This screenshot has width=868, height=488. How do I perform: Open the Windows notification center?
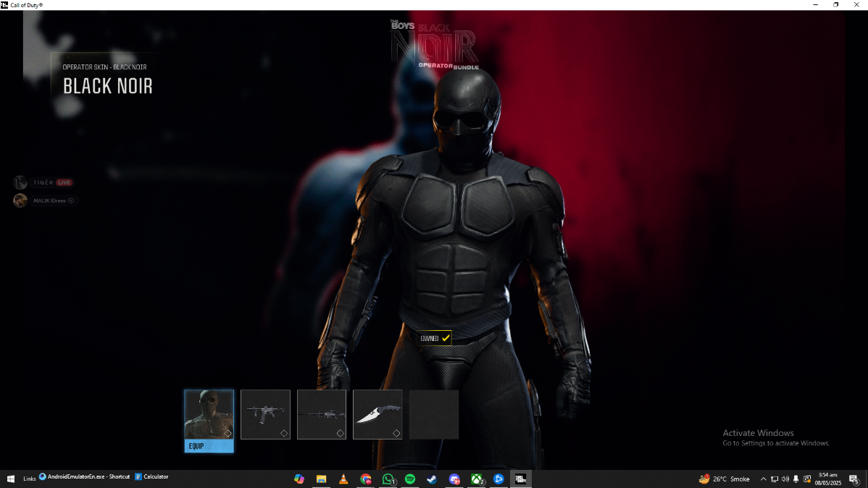[x=854, y=479]
